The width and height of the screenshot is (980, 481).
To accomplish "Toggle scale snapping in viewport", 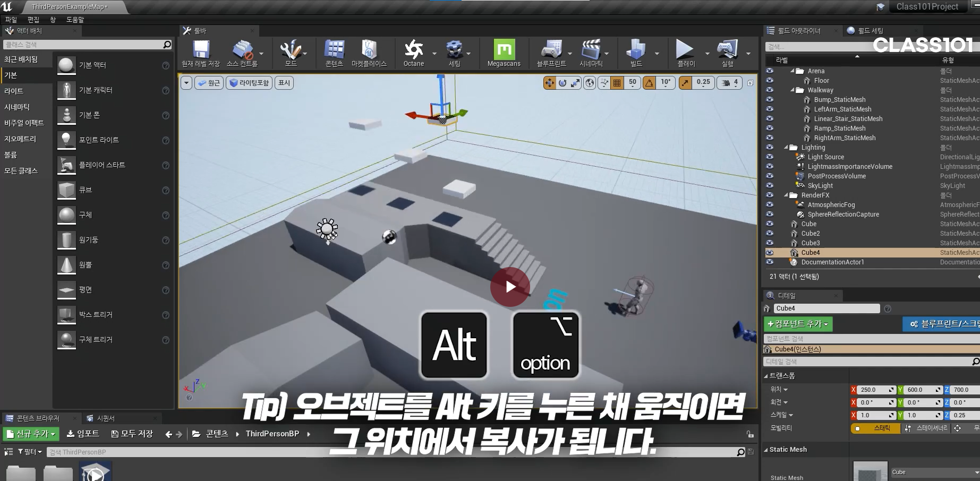I will tap(686, 83).
